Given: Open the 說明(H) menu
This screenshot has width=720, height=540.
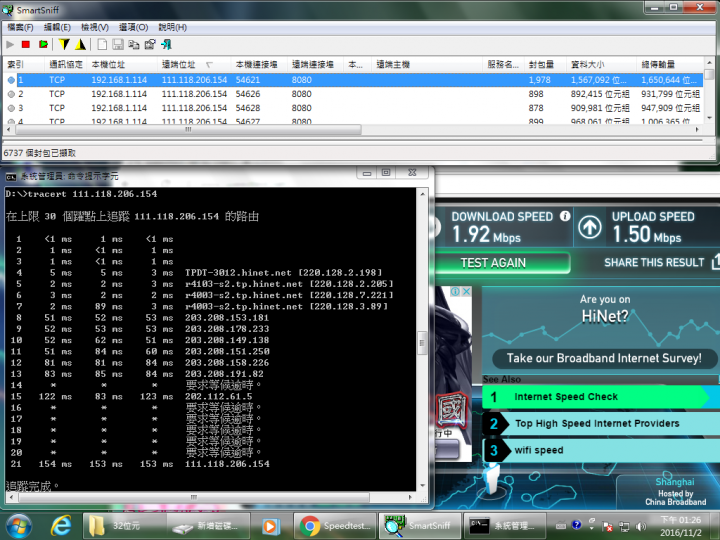Looking at the screenshot, I should tap(173, 27).
